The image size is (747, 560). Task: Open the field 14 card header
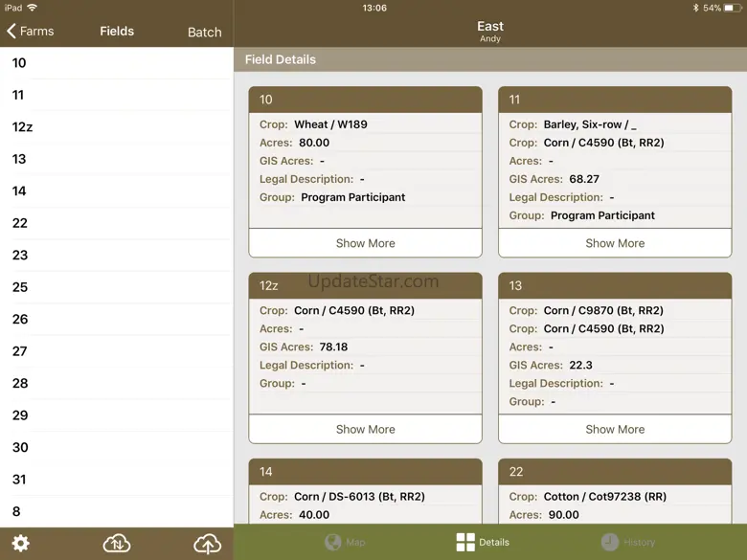pos(365,472)
